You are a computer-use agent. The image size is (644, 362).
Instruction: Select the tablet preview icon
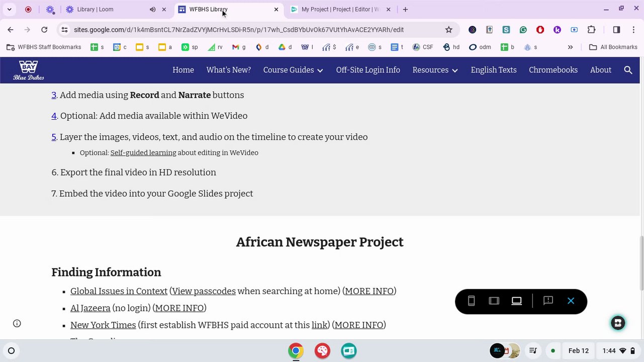click(x=494, y=301)
